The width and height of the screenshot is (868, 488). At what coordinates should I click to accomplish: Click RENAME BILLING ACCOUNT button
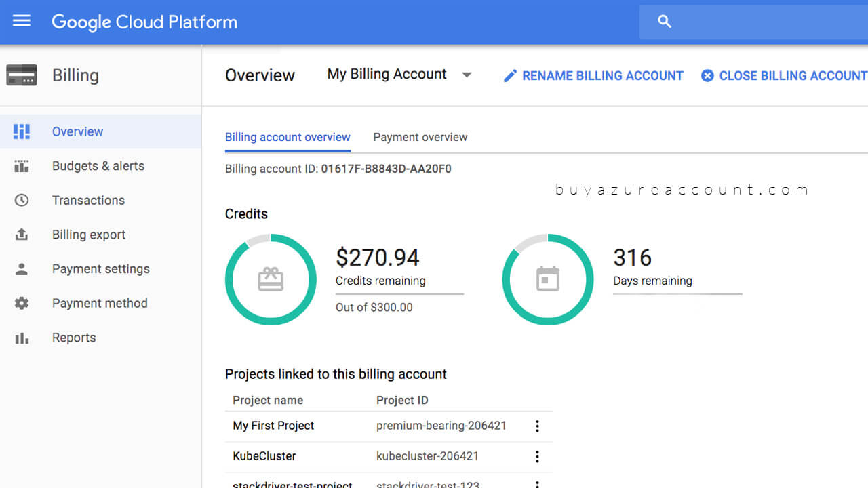593,76
